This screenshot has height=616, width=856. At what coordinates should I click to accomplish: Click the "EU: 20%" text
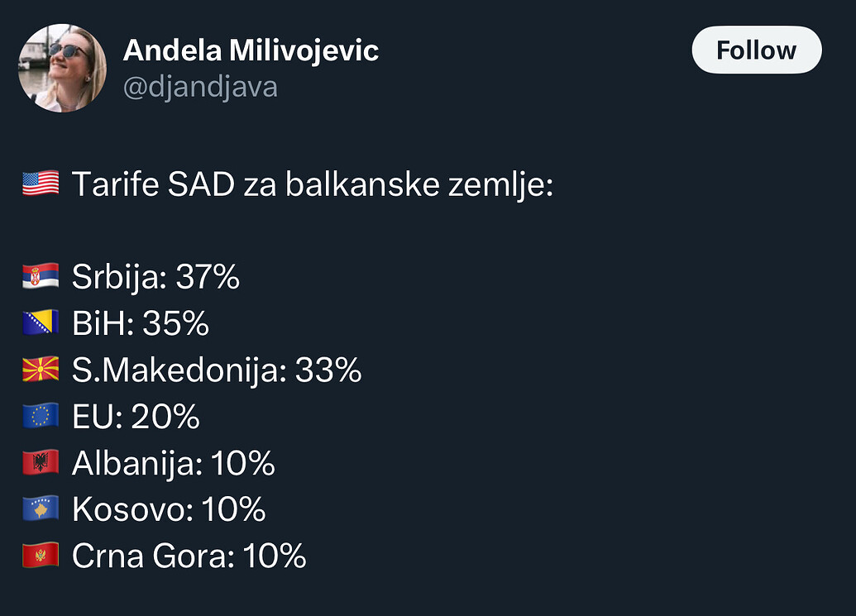pyautogui.click(x=136, y=417)
